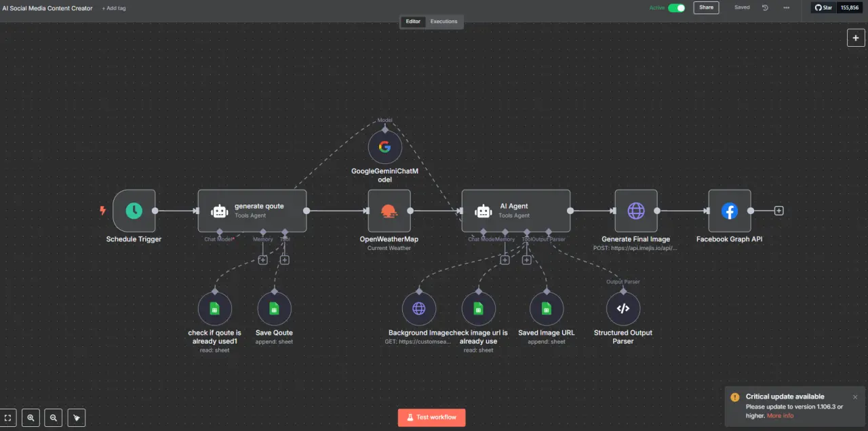Screen dimensions: 868x431
Task: Open workflow history clock icon
Action: click(x=765, y=7)
